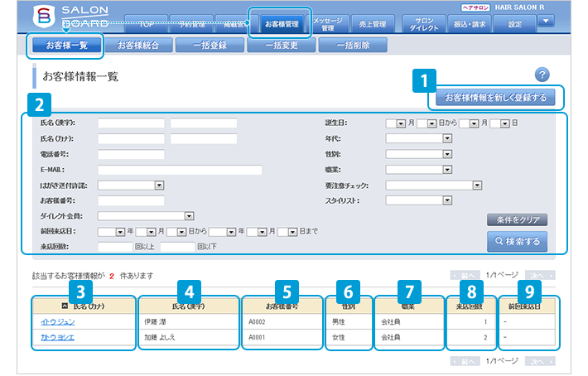Open customer イトウ ジュン link
Image resolution: width=588 pixels, height=376 pixels.
(57, 322)
